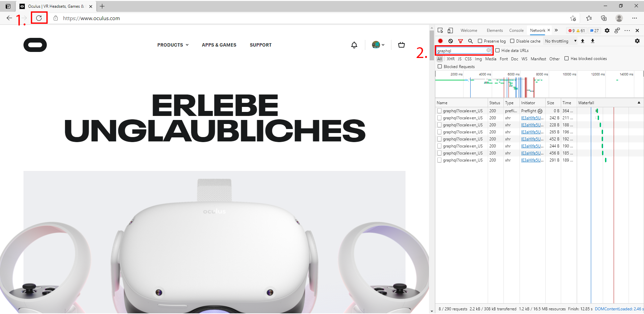Open the initiator link for the 291 B request

click(532, 160)
